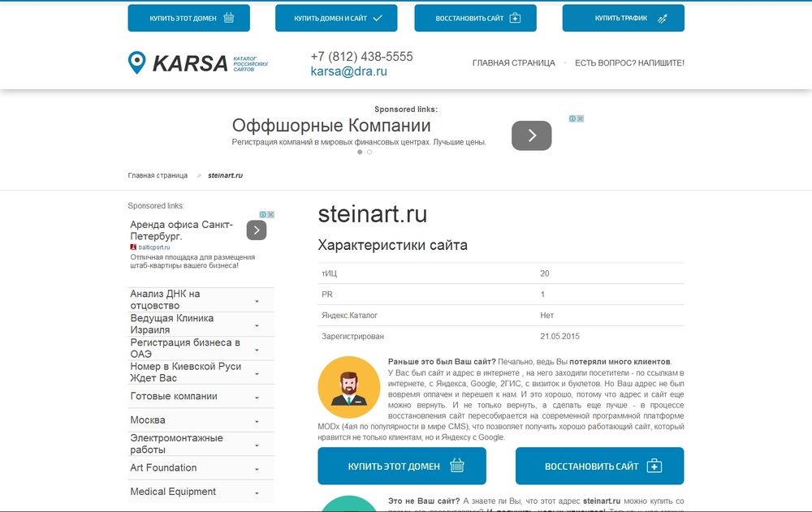Click the KARSA map pin logo
Image resolution: width=812 pixels, height=512 pixels.
point(136,62)
